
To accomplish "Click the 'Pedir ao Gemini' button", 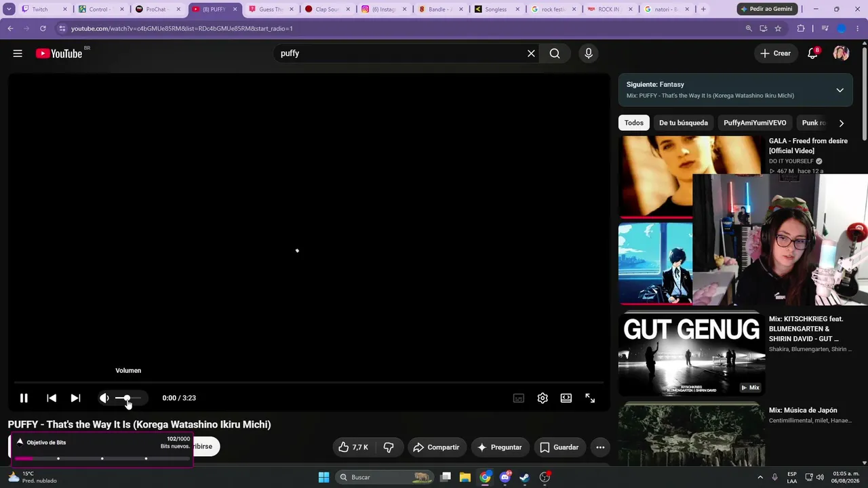I will [x=766, y=9].
